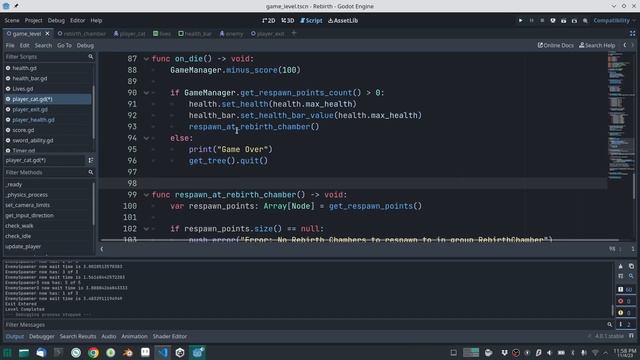Select health.gd in scripts list
This screenshot has width=640, height=360.
point(24,68)
